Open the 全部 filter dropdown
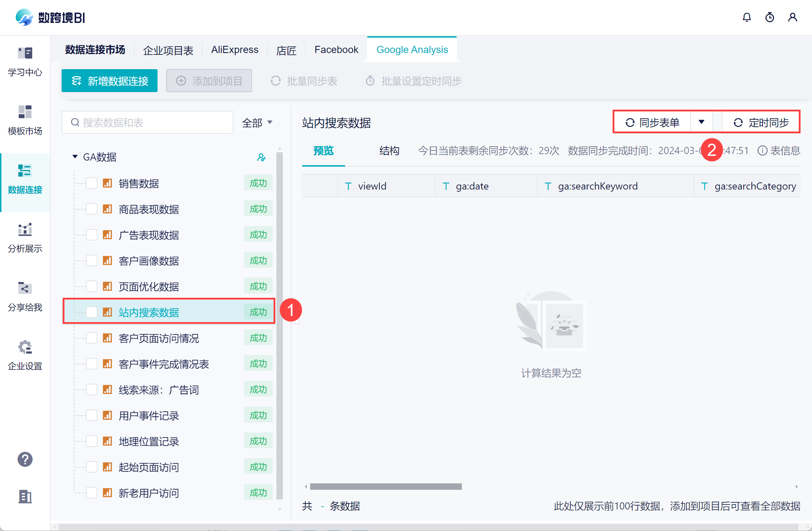Screen dimensions: 812x531 point(257,123)
